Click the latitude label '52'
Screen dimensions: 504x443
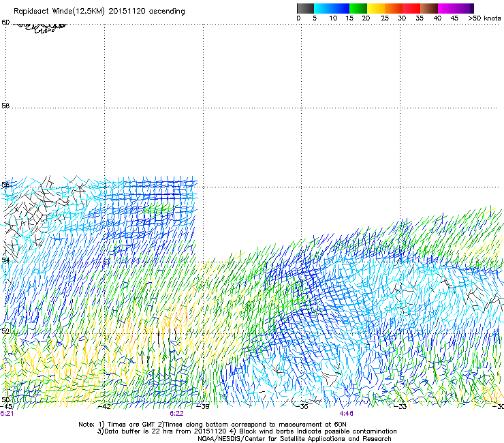click(5, 331)
